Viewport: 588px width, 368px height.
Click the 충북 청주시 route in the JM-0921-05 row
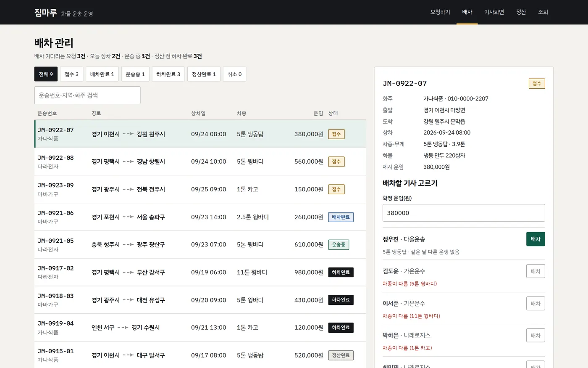tap(105, 244)
